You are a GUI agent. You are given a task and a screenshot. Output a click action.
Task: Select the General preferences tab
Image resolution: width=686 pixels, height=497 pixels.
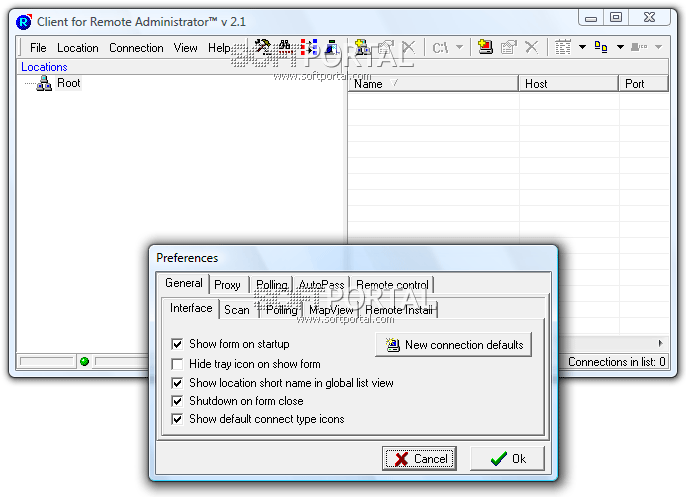click(184, 283)
